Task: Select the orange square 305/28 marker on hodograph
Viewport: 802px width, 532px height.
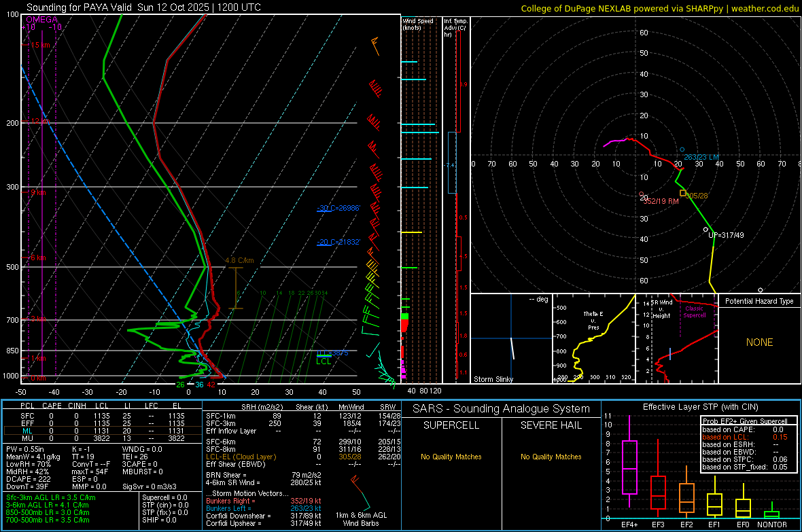Action: pyautogui.click(x=683, y=193)
